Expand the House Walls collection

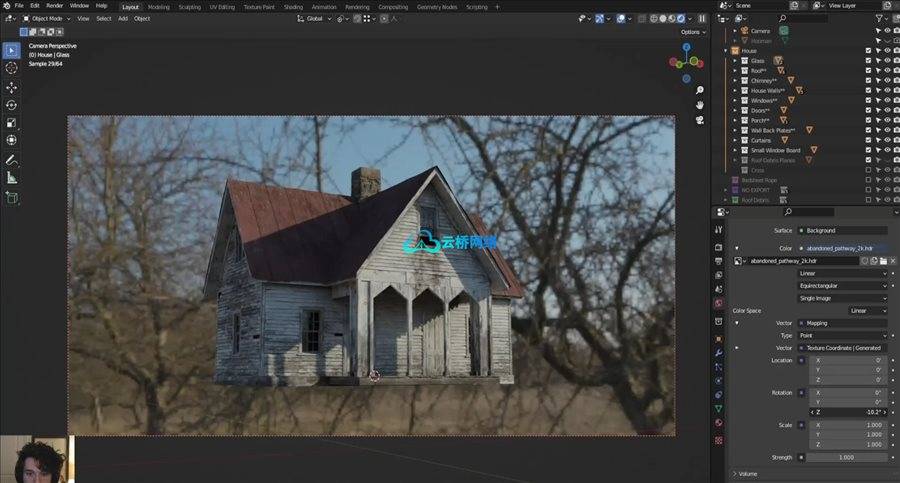(735, 90)
